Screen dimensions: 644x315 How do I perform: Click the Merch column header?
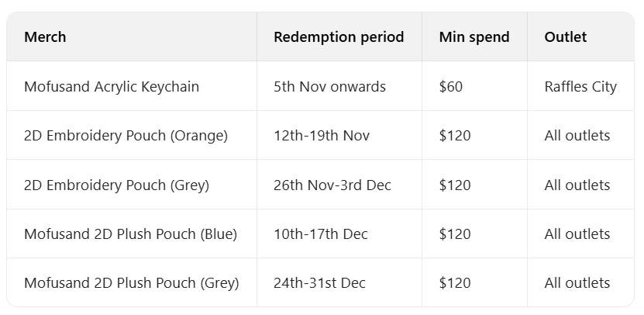45,37
